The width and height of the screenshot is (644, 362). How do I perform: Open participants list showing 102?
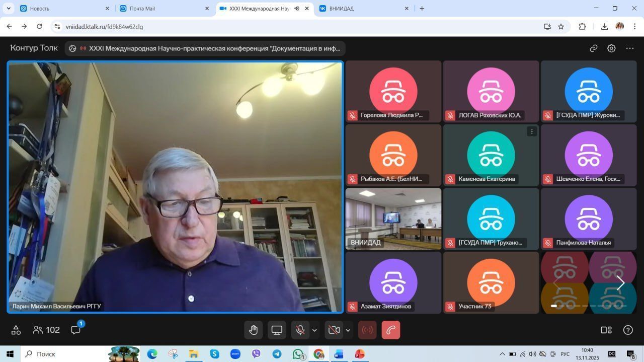pyautogui.click(x=46, y=330)
